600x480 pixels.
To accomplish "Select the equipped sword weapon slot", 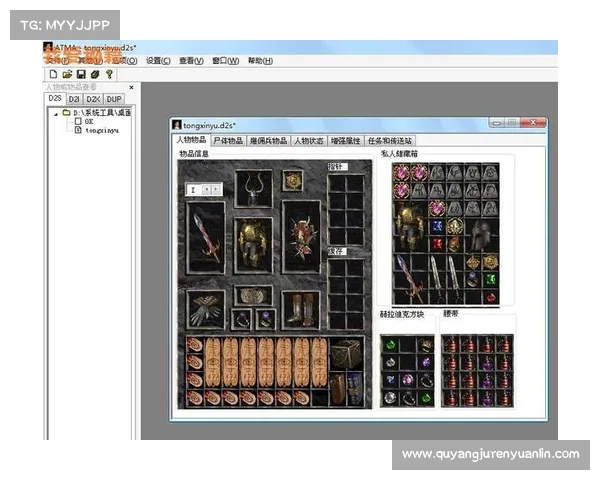I will click(207, 236).
